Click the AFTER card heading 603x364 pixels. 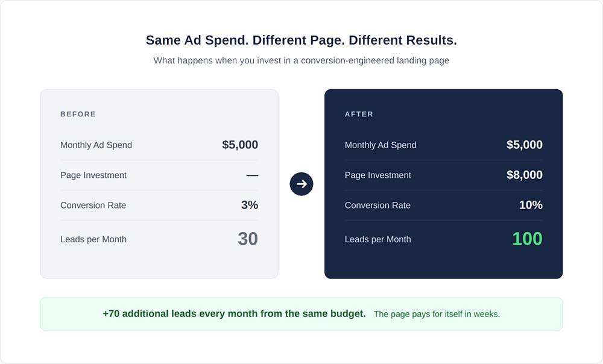pyautogui.click(x=359, y=114)
